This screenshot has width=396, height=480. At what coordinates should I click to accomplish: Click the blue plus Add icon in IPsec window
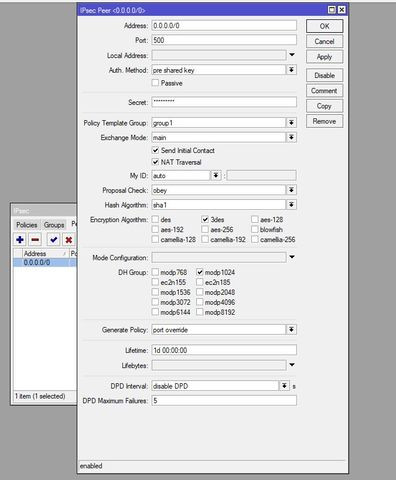pyautogui.click(x=20, y=240)
